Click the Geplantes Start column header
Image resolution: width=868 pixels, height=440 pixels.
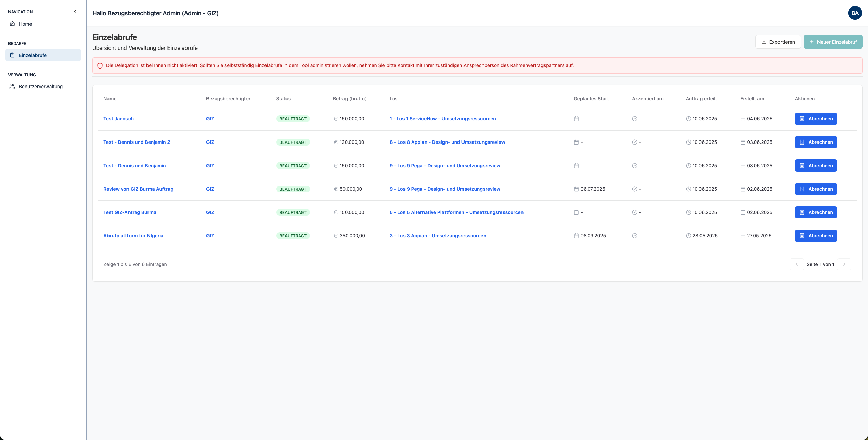591,99
